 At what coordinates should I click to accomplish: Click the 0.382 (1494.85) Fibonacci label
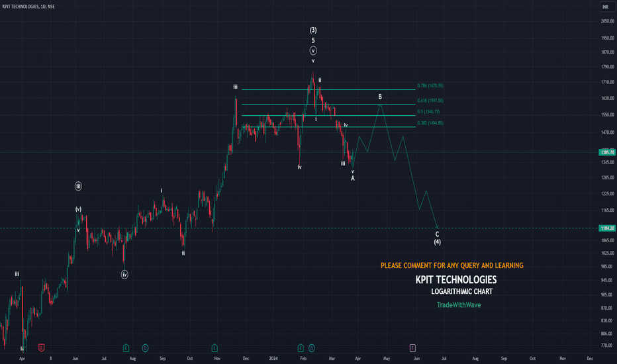[x=430, y=123]
